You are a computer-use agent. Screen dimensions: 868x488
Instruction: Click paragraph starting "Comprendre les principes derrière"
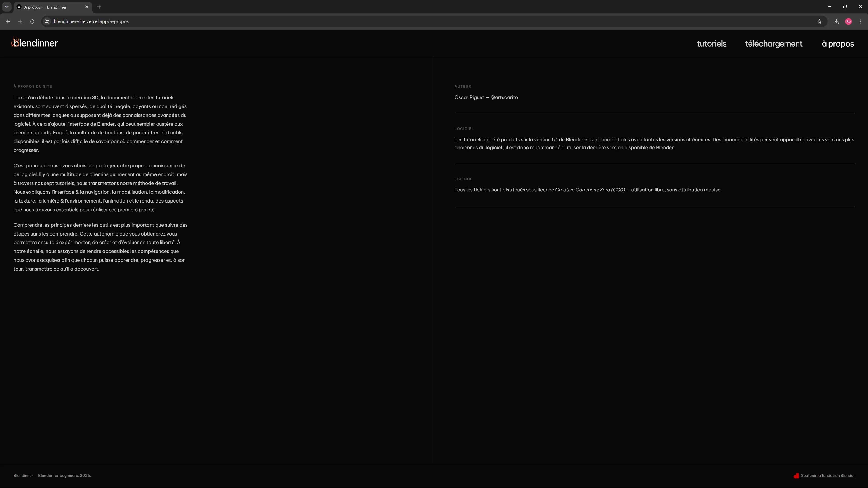pyautogui.click(x=100, y=247)
